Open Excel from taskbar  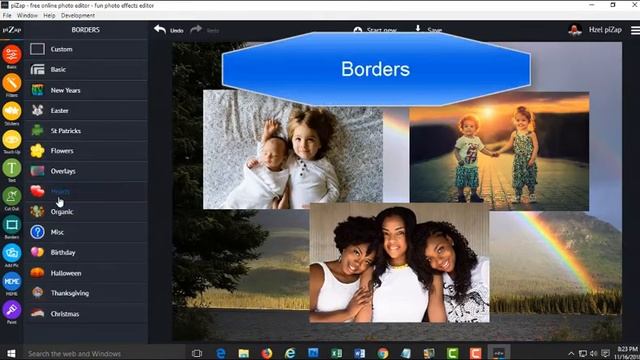336,353
